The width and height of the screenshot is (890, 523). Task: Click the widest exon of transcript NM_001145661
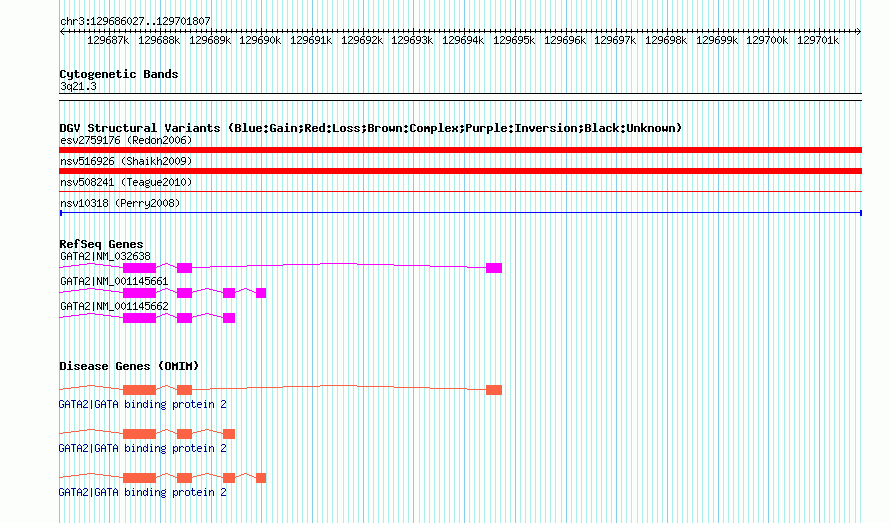[140, 293]
